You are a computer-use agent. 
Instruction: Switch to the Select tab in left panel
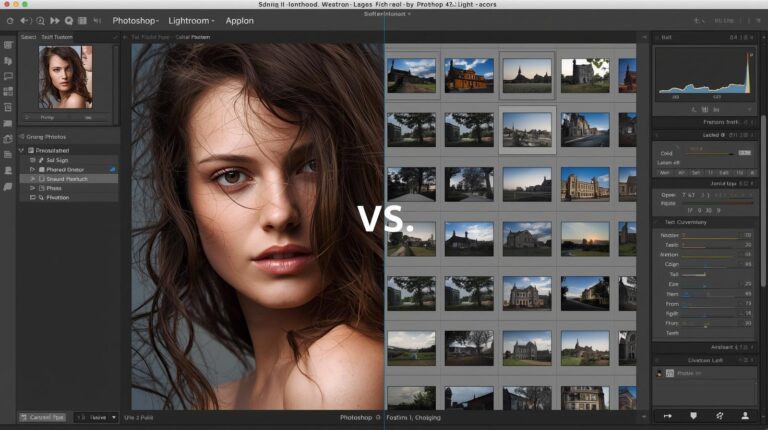pyautogui.click(x=28, y=37)
